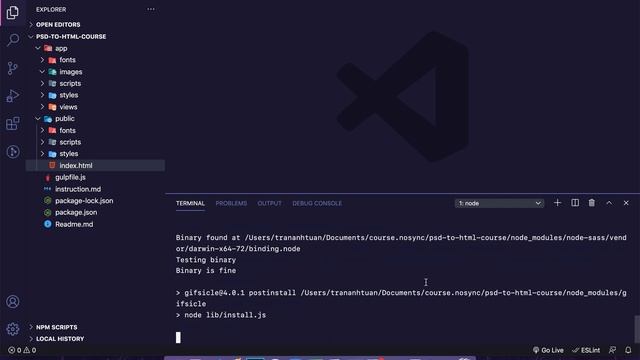Expand the Local History section

click(60, 339)
